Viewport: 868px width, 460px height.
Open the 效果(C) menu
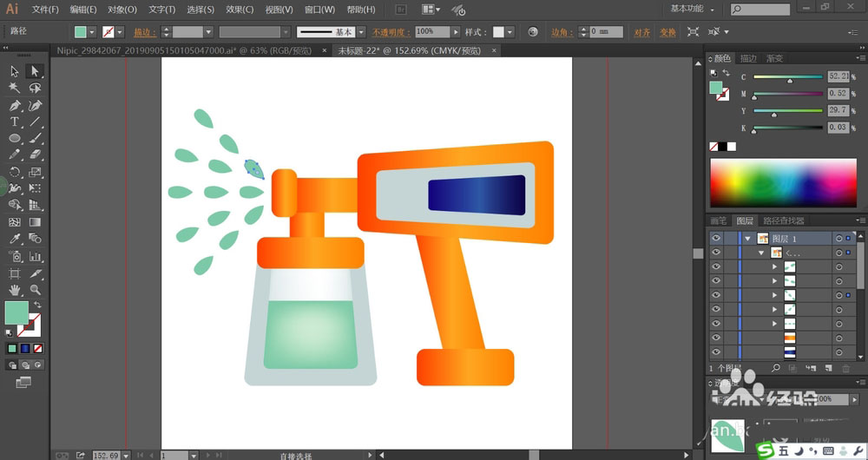pos(240,10)
